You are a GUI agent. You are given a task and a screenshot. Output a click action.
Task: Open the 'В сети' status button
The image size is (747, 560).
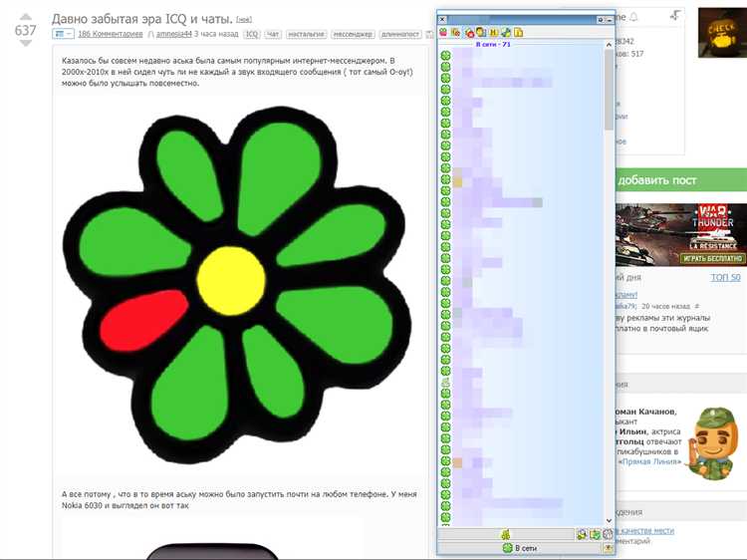point(520,548)
